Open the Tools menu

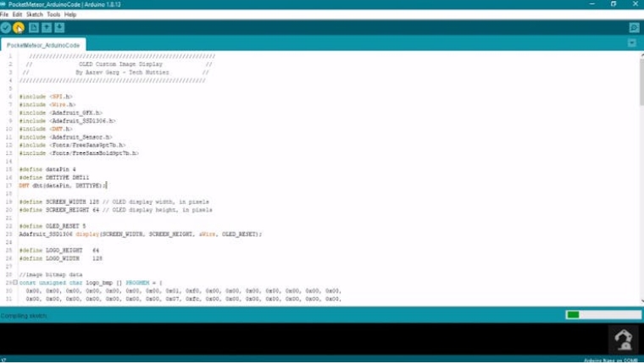tap(53, 14)
